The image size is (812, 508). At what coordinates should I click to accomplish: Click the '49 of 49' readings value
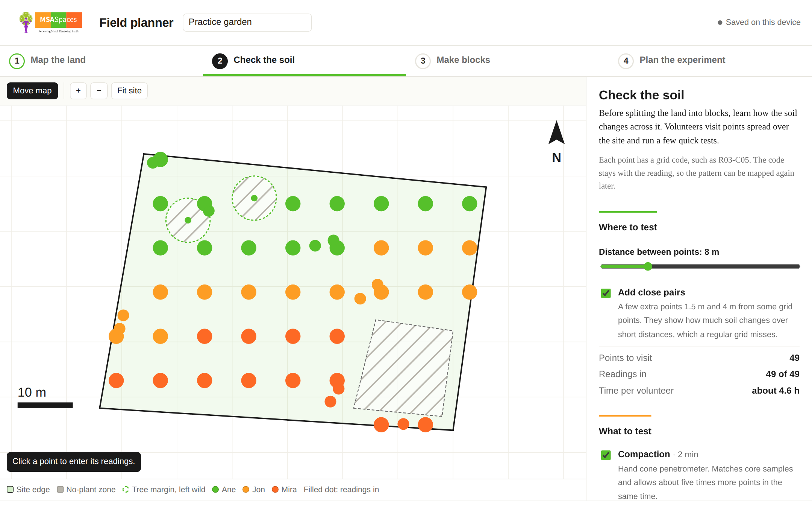(x=782, y=374)
